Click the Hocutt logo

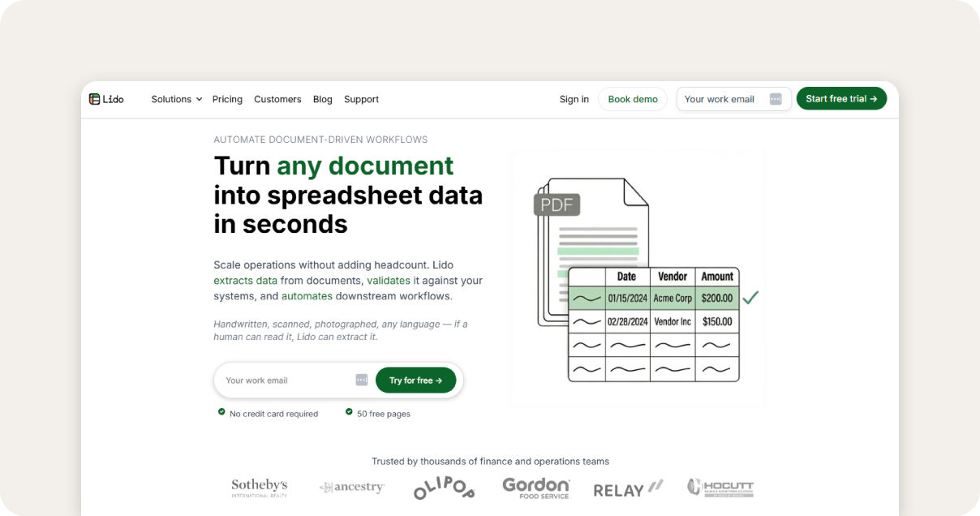[x=720, y=487]
